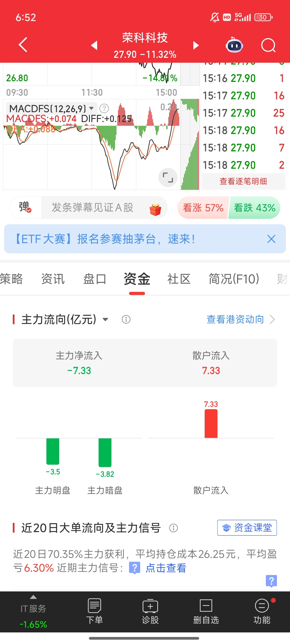Go to previous stock arrow
Image resolution: width=290 pixels, height=644 pixels.
tap(94, 46)
